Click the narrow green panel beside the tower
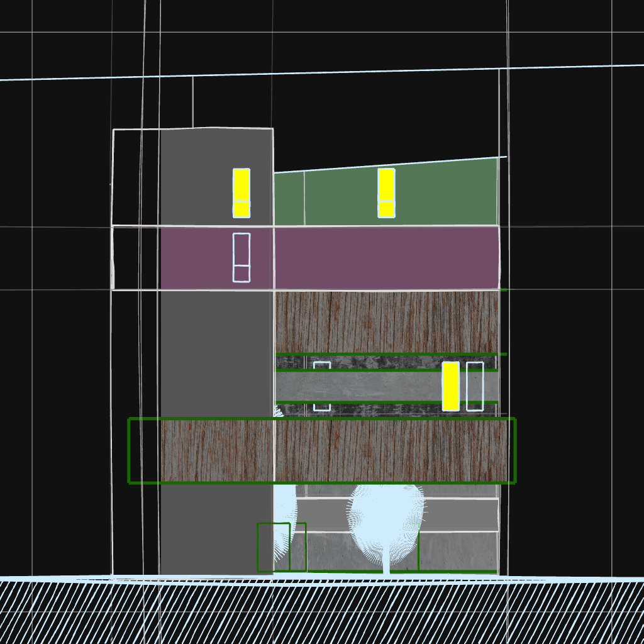This screenshot has width=644, height=644. pyautogui.click(x=289, y=198)
